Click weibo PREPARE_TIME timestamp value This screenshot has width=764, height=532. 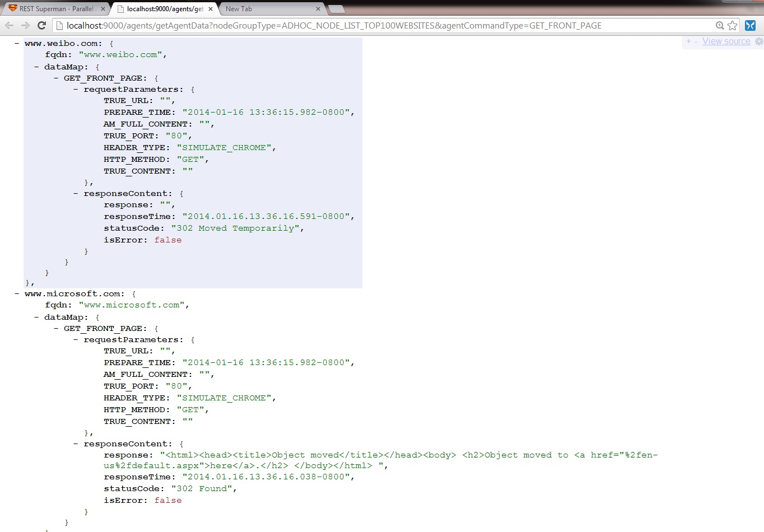pyautogui.click(x=266, y=112)
